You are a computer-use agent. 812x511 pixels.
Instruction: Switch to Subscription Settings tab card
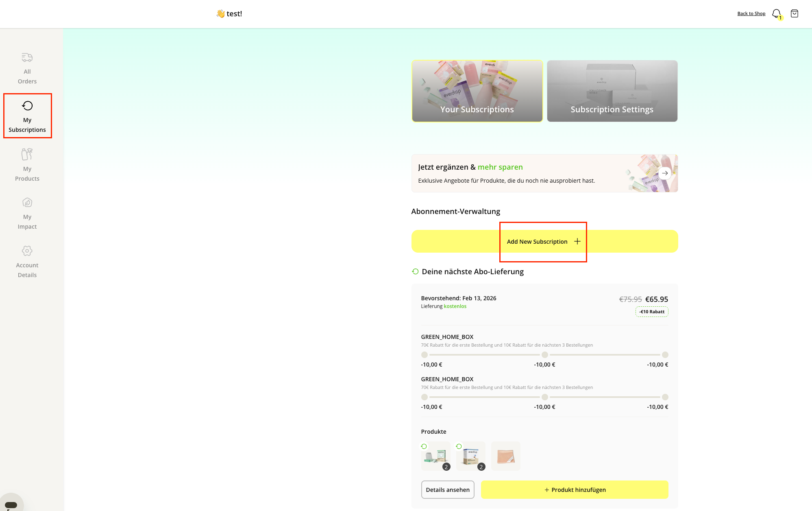click(x=612, y=91)
